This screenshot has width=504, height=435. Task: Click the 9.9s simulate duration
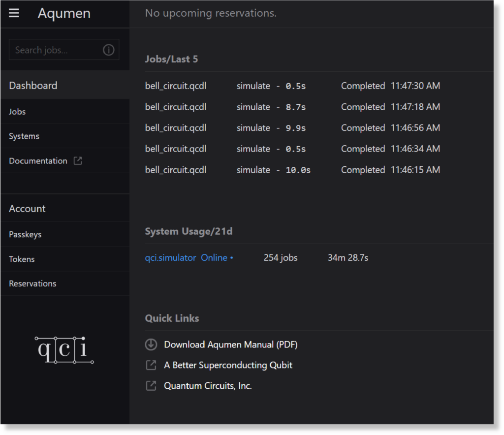click(296, 128)
